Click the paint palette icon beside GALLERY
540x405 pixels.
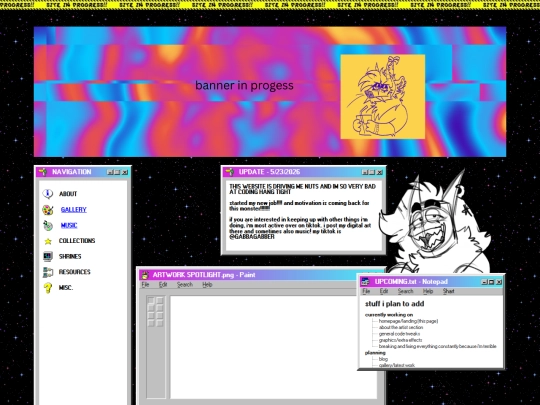(48, 210)
